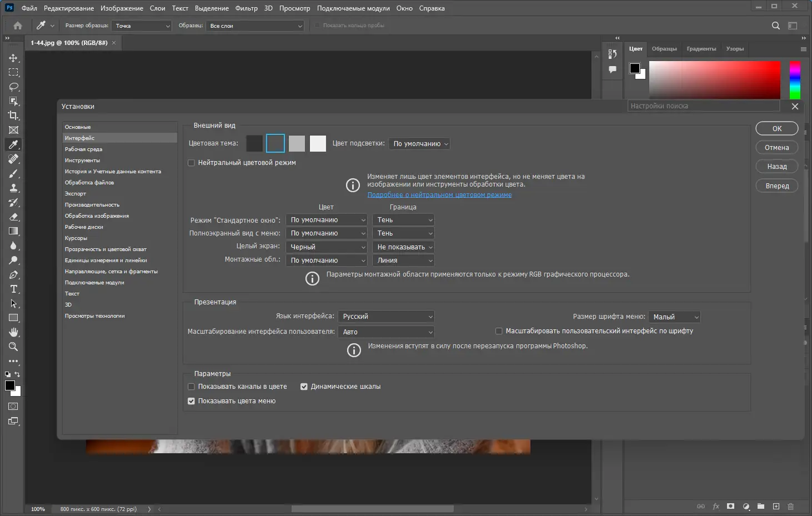Toggle Динамические шкалы checkbox
Screen dimensions: 812x516
point(304,387)
